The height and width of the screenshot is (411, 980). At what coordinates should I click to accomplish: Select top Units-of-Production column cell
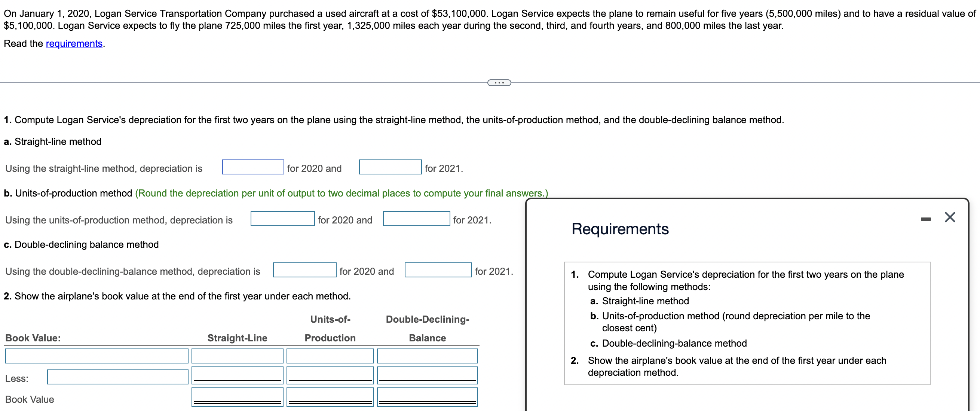coord(330,356)
